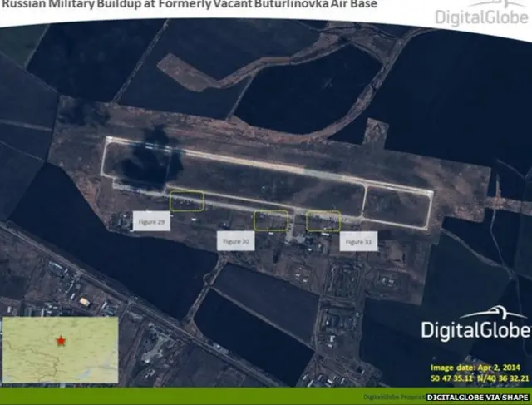The image size is (532, 405).
Task: Select the yellow box above Figure 30
Action: tap(270, 220)
